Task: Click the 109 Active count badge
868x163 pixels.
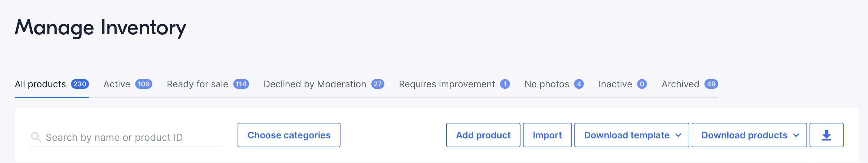Action: point(143,84)
